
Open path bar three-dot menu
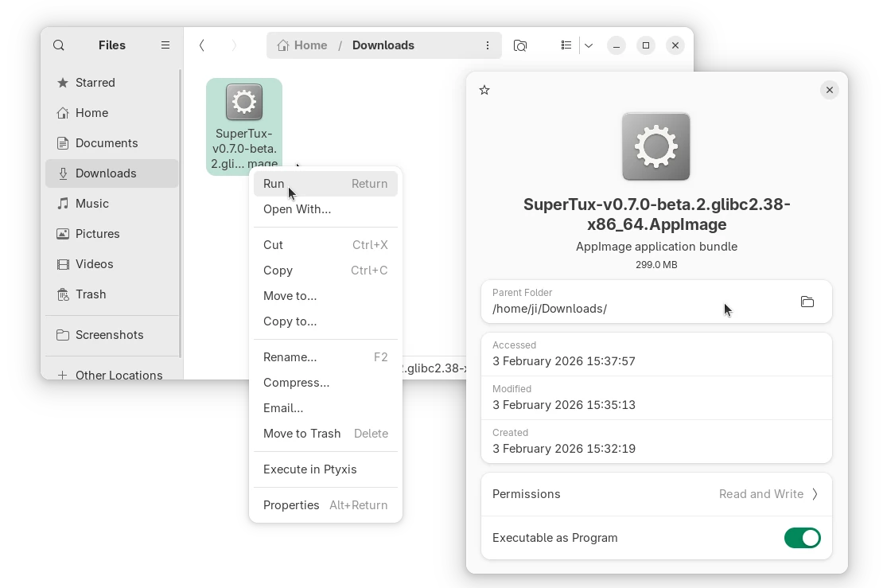click(x=488, y=45)
